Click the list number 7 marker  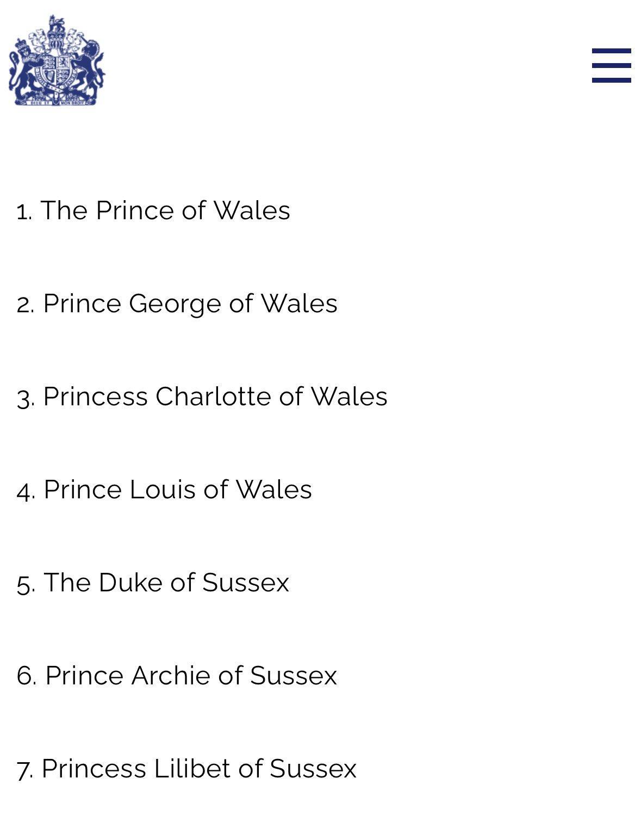click(24, 770)
